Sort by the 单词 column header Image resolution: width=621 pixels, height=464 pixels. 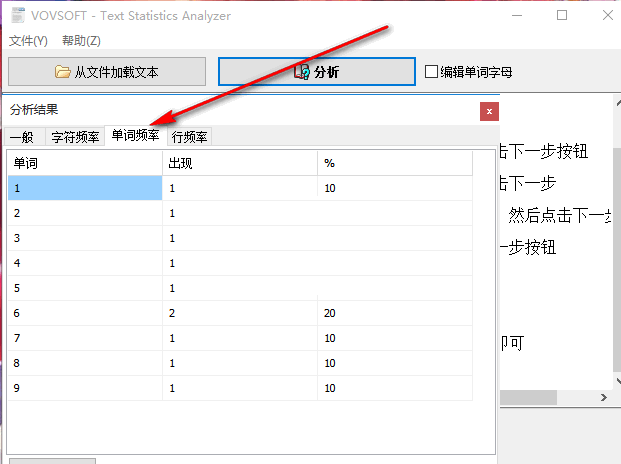click(x=85, y=163)
